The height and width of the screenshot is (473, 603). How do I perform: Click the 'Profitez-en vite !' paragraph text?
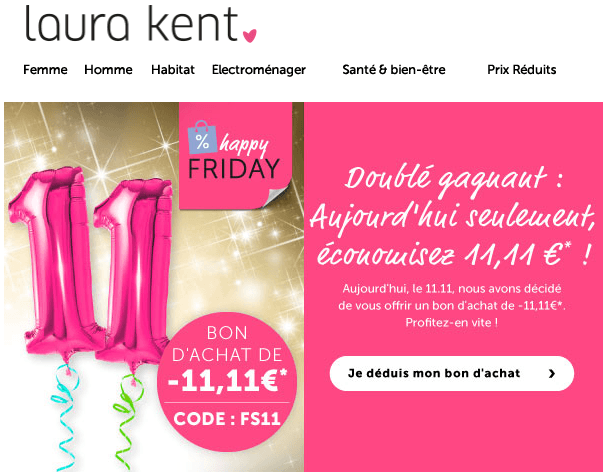[451, 322]
